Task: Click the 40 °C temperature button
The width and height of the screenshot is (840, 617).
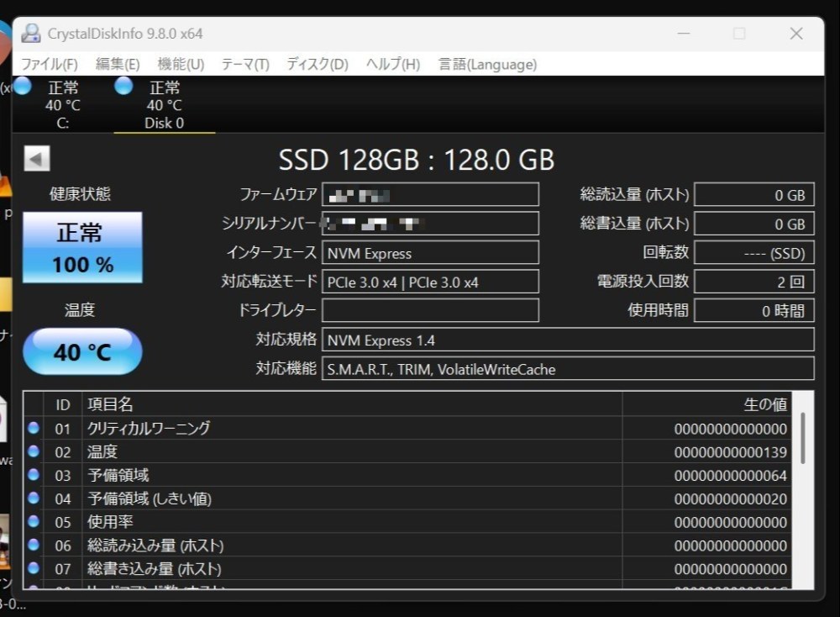Action: click(82, 351)
